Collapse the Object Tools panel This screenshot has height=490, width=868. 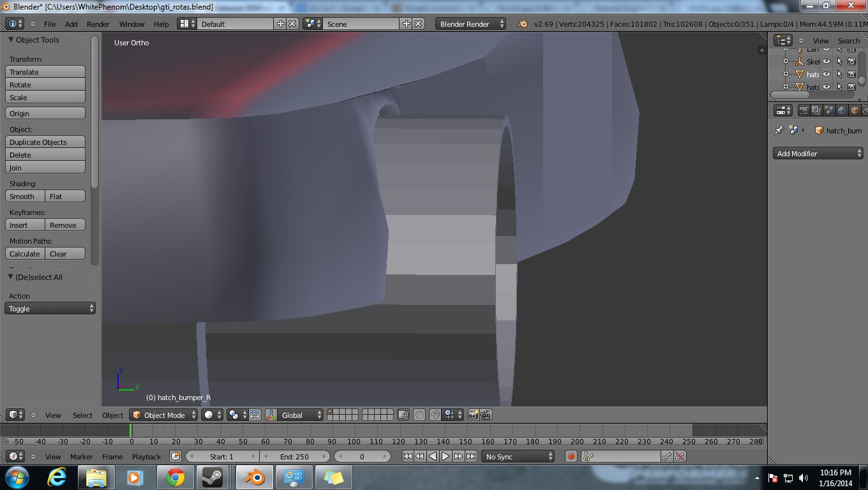[x=11, y=40]
